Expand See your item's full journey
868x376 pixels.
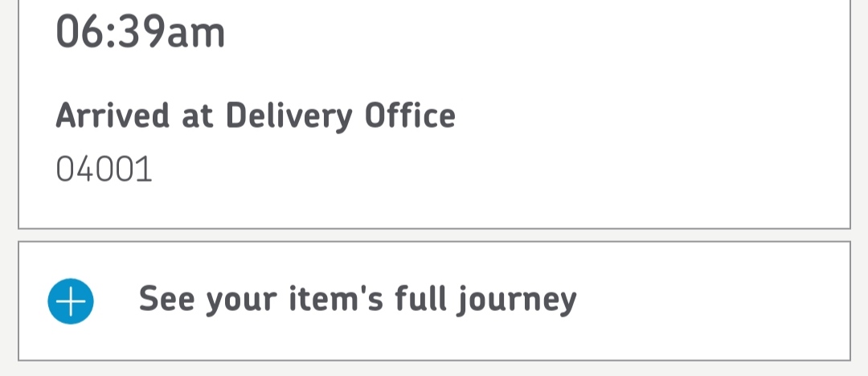(434, 301)
